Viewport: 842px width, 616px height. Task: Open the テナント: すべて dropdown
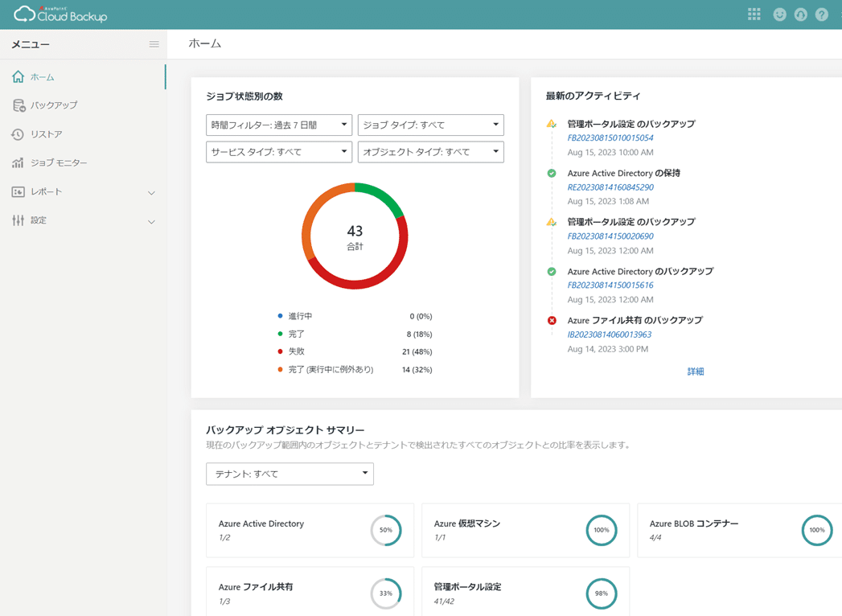tap(290, 474)
